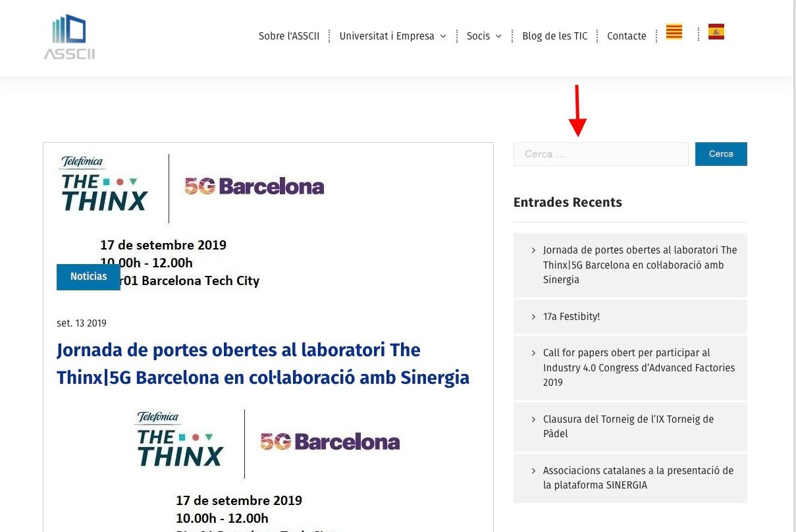Focus the Cerca search input field
Image resolution: width=796 pixels, height=532 pixels.
click(x=601, y=154)
